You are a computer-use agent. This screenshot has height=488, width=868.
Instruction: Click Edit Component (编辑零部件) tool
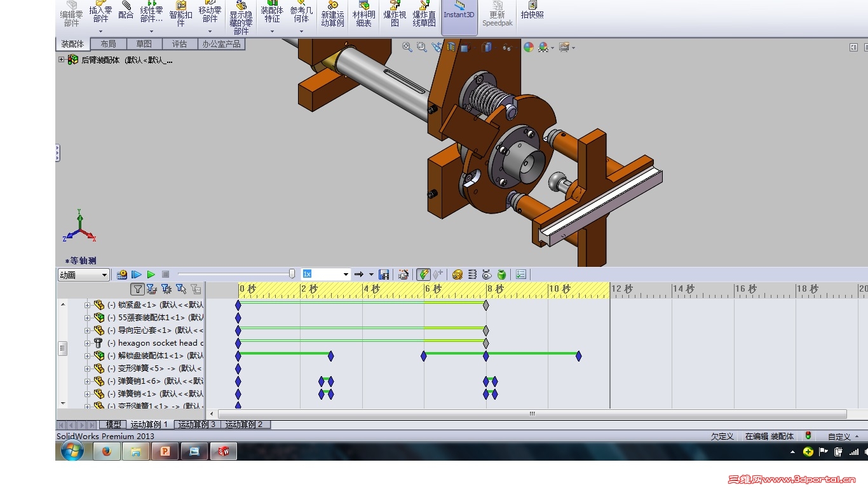tap(71, 14)
